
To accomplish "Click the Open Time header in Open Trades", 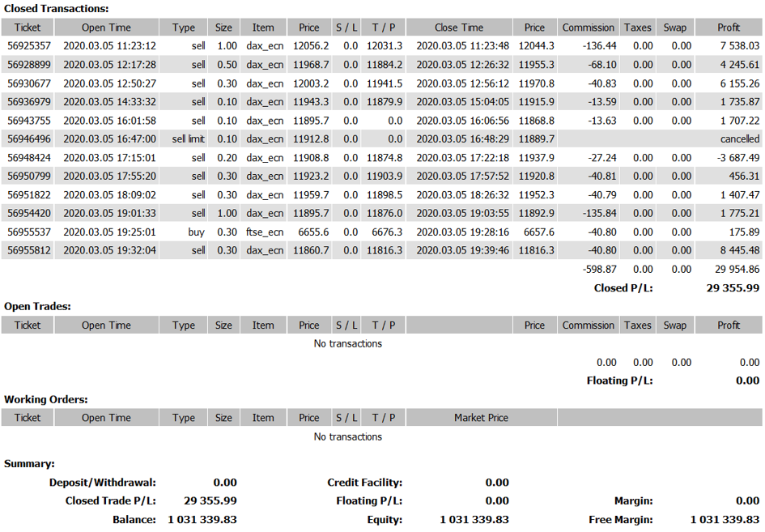I will click(x=106, y=325).
